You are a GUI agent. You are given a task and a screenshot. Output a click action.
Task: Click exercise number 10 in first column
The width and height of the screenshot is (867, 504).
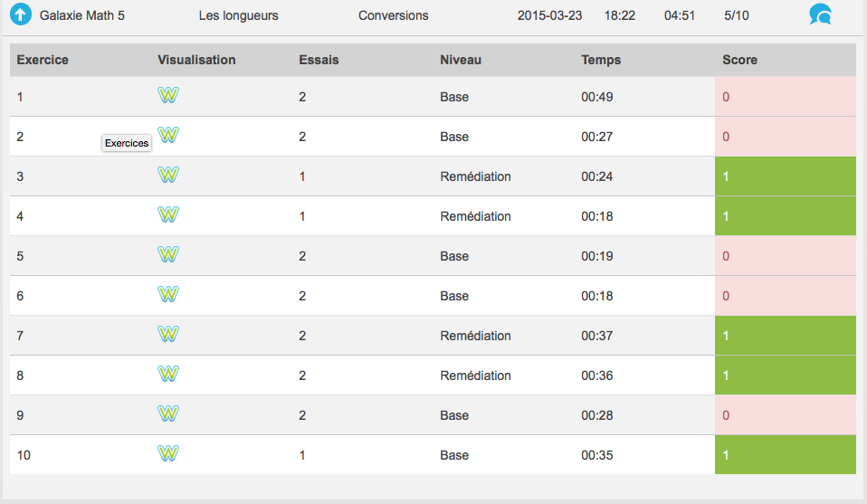tap(24, 455)
